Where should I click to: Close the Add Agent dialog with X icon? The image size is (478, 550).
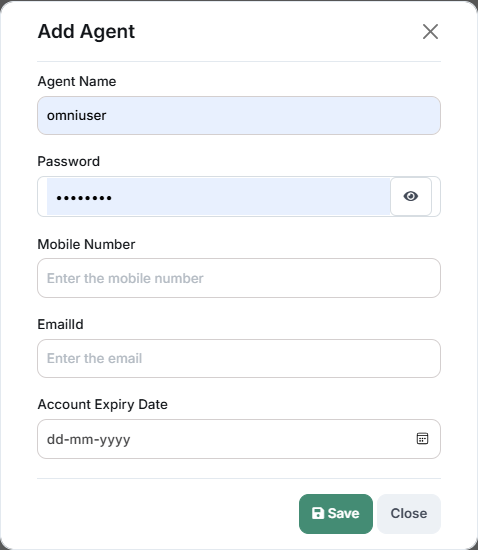tap(430, 32)
